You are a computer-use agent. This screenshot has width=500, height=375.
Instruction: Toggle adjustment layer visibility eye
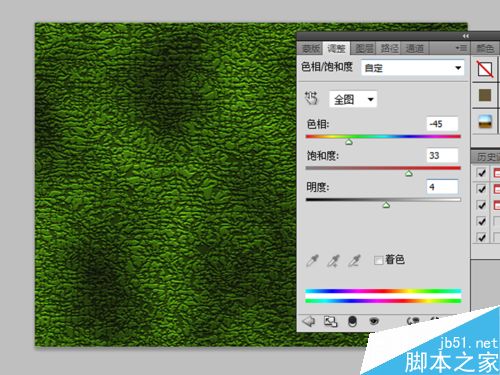click(374, 321)
